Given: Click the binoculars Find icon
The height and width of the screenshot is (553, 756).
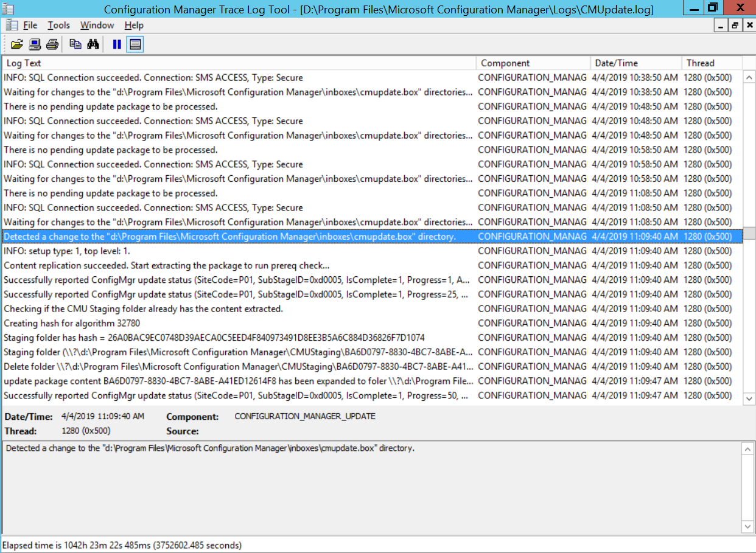Looking at the screenshot, I should (x=93, y=44).
